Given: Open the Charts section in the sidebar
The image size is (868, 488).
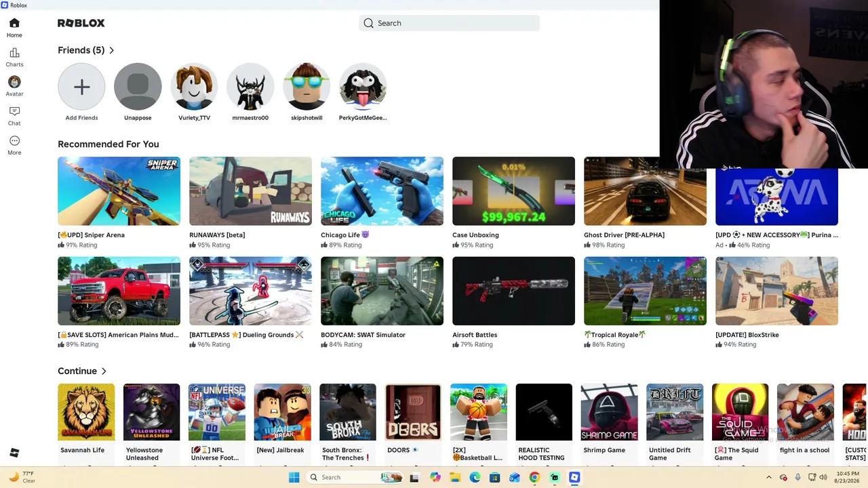Looking at the screenshot, I should [x=14, y=58].
